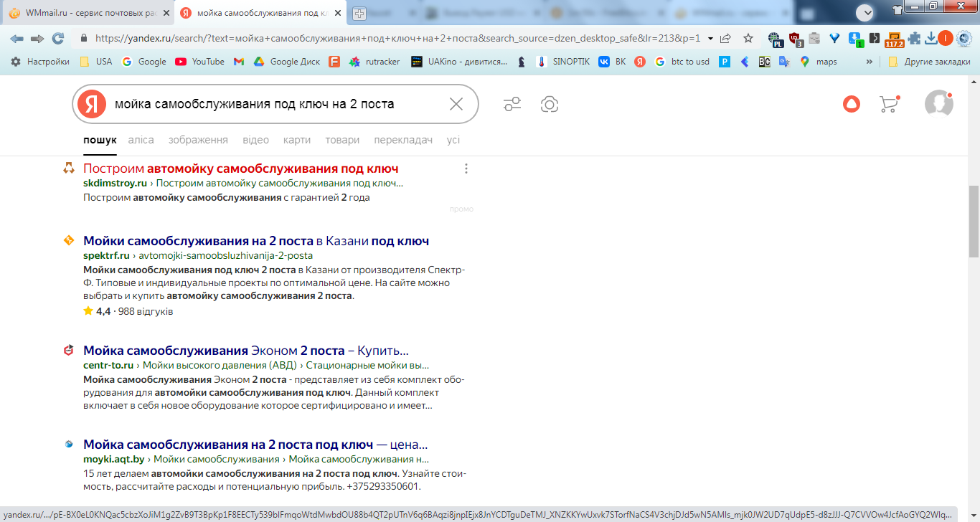This screenshot has width=980, height=522.
Task: Clear the Yandex search query with X
Action: 456,105
